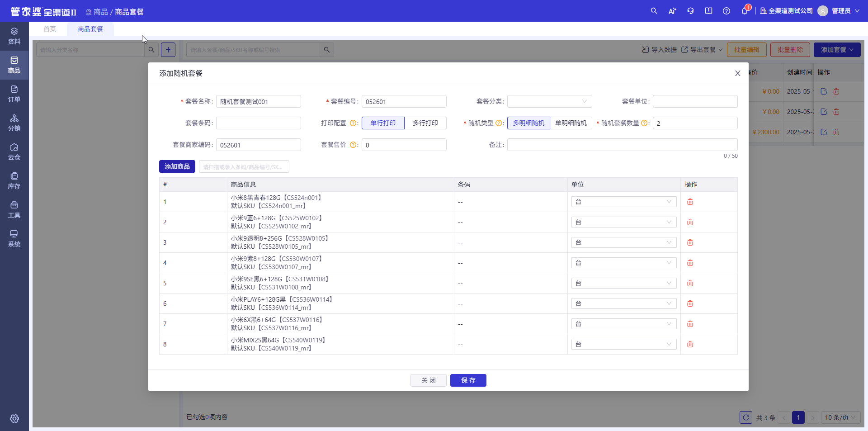Delete row 4 小米9紫8+128G product
868x431 pixels.
[690, 263]
